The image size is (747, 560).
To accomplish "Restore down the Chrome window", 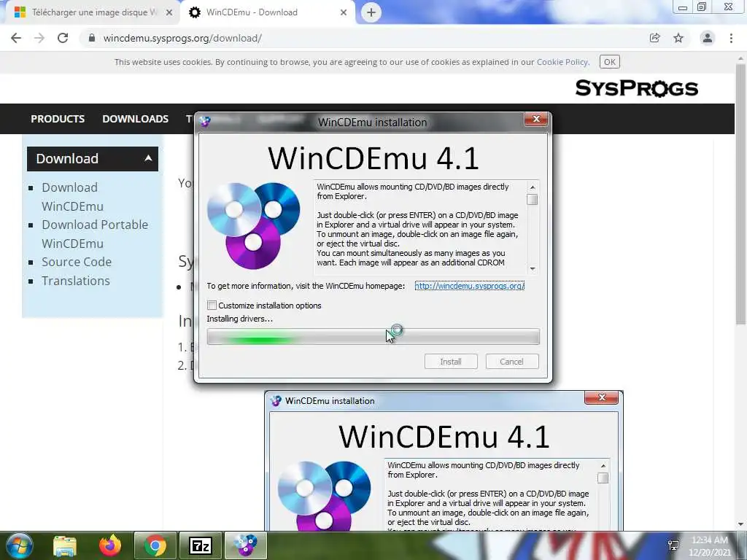I will pos(702,7).
